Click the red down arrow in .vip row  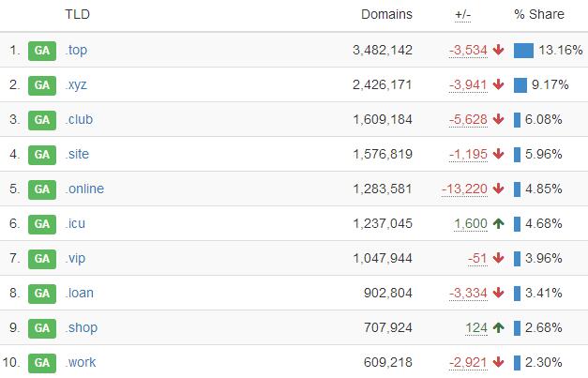498,258
